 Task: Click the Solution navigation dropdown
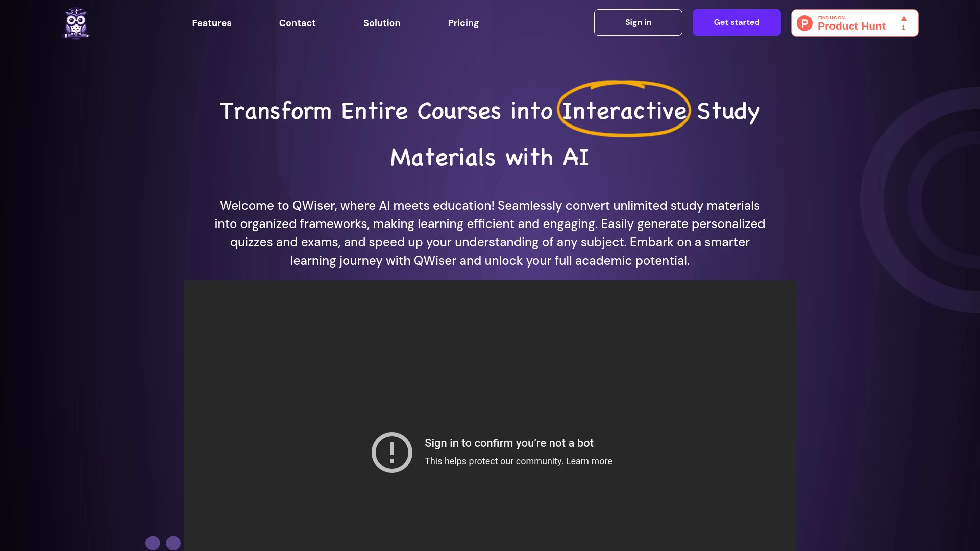coord(382,23)
